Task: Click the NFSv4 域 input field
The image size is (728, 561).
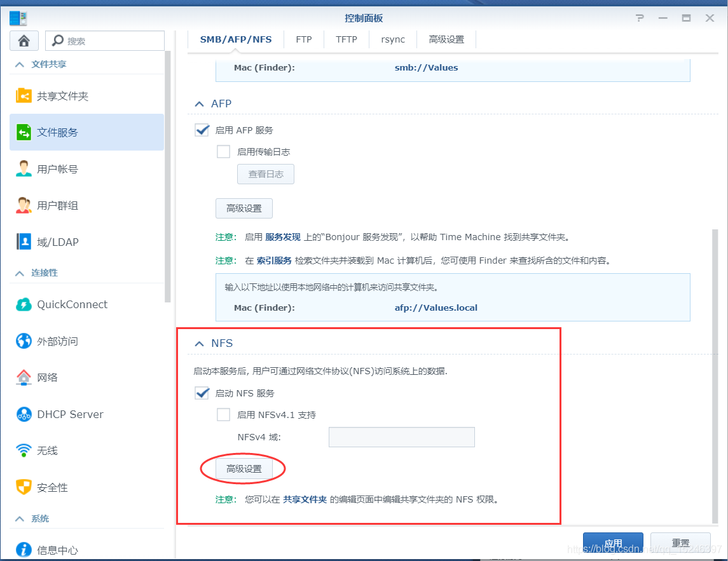Action: point(402,437)
